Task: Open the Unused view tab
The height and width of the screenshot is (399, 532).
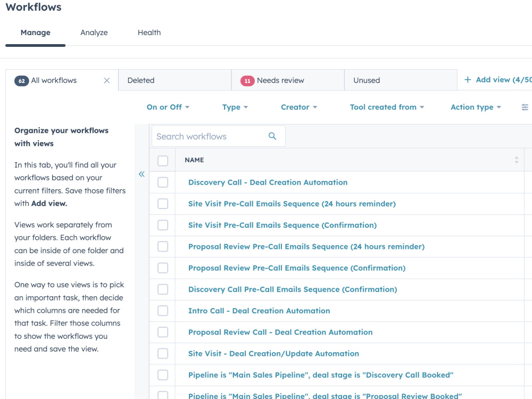Action: point(401,80)
